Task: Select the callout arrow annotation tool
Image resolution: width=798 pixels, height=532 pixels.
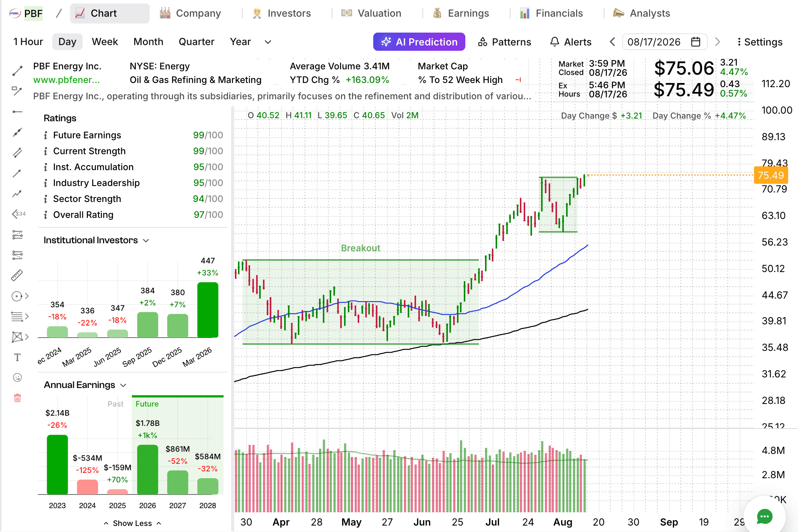Action: tap(17, 91)
